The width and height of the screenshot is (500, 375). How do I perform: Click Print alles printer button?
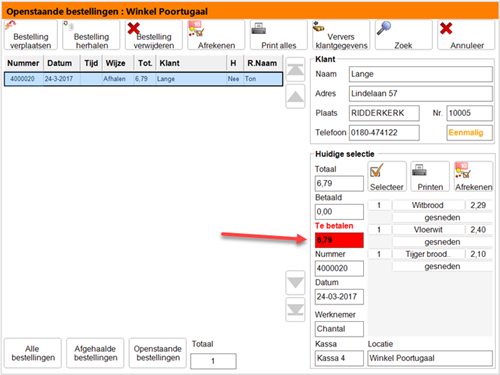coord(279,35)
